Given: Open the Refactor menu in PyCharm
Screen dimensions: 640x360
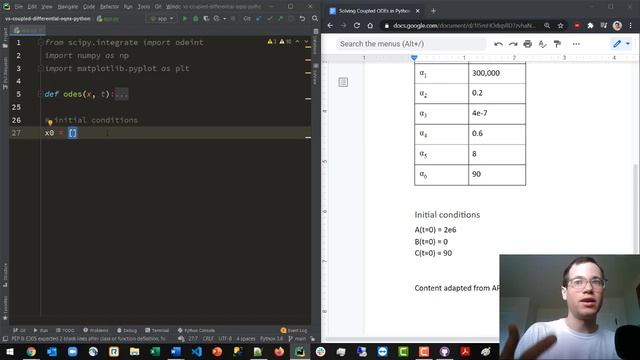Looking at the screenshot, I should 109,7.
